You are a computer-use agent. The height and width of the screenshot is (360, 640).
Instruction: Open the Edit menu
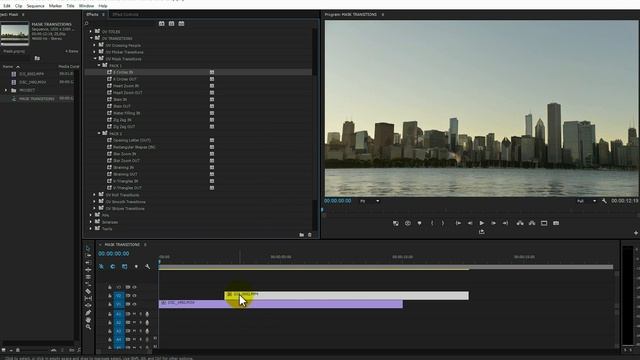(7, 6)
